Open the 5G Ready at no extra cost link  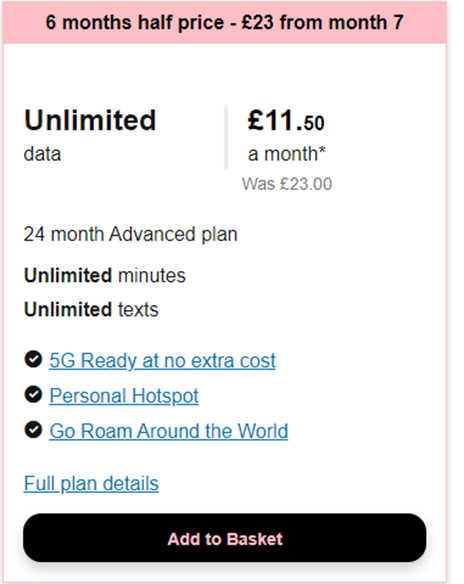[162, 361]
